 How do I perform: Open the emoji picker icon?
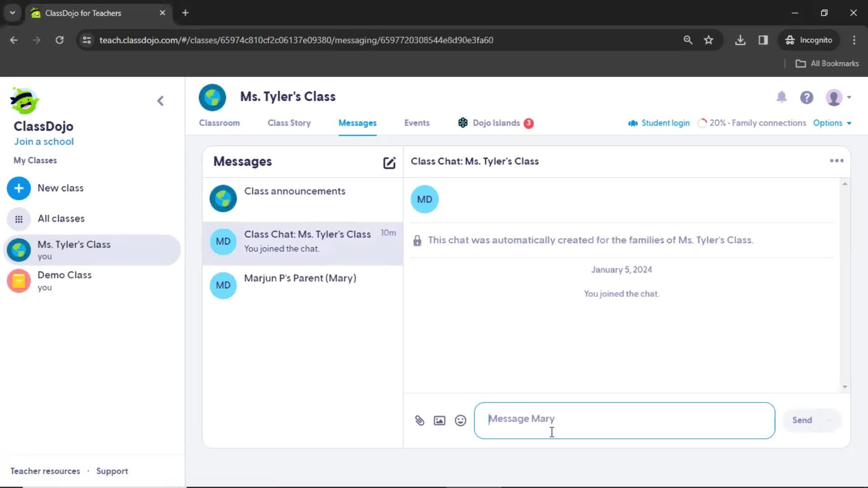point(460,421)
